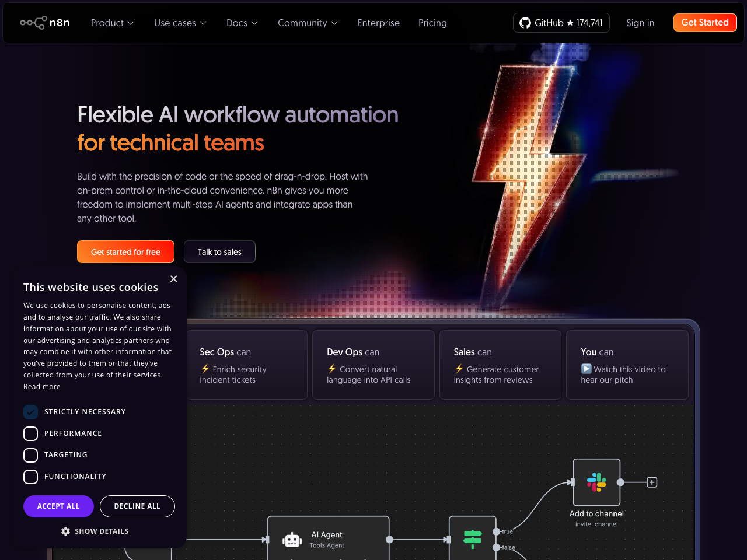Tick the Targeting cookies checkbox
This screenshot has width=747, height=560.
pos(30,455)
